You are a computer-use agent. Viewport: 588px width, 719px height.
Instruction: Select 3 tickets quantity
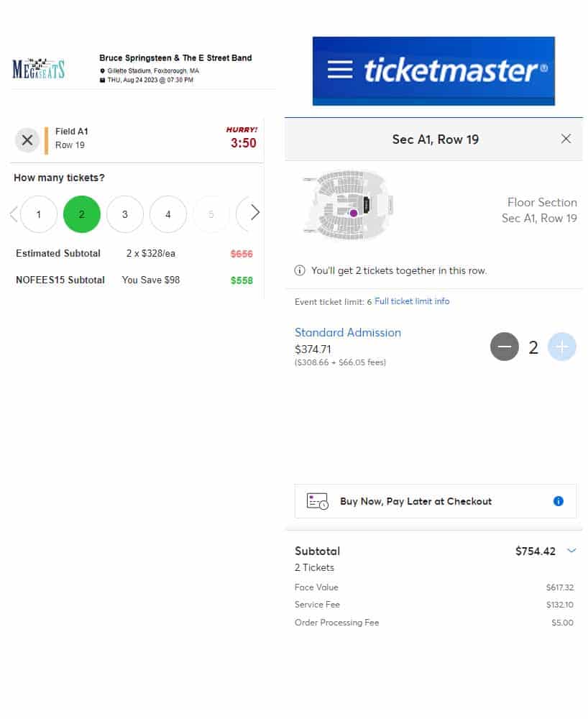[125, 214]
